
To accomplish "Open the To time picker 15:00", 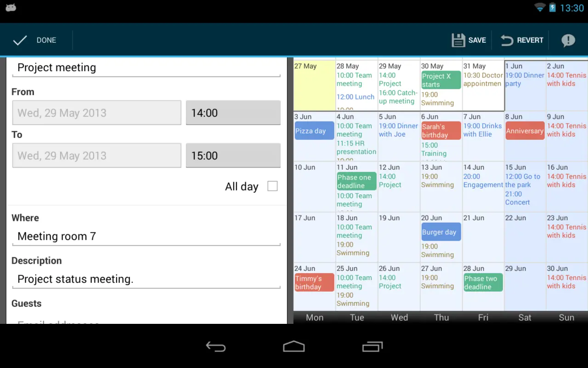I will [x=233, y=155].
